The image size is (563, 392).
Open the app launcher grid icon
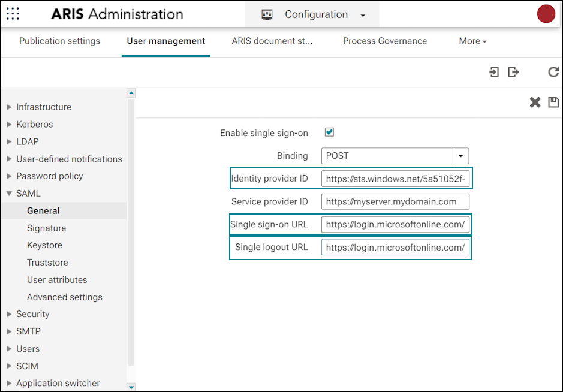(13, 14)
